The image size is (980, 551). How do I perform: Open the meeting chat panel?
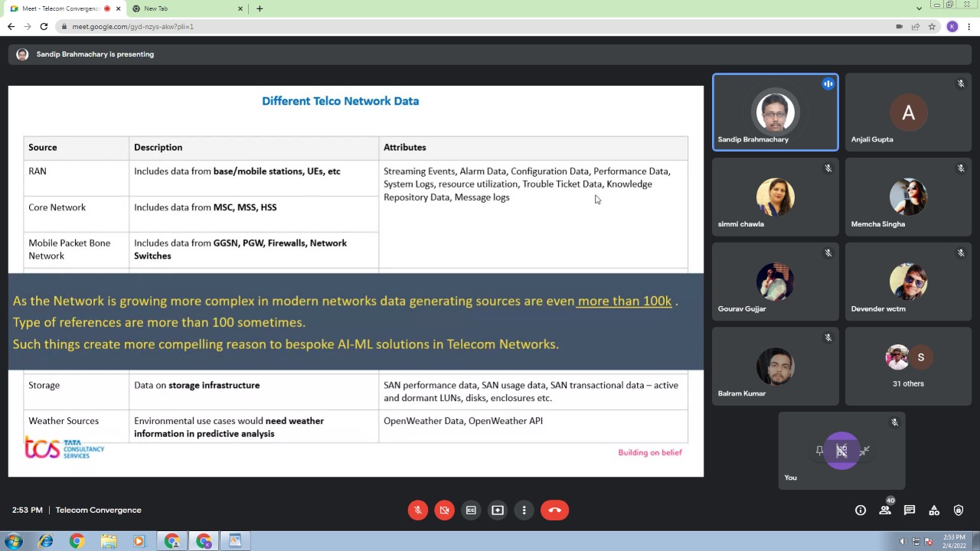[x=910, y=510]
